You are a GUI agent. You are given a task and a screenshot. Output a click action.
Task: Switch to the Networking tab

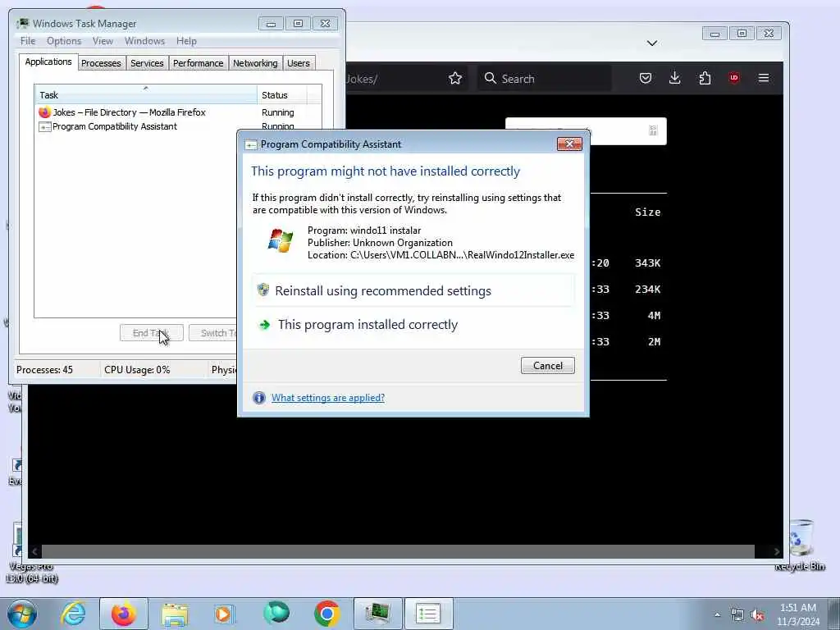point(255,63)
